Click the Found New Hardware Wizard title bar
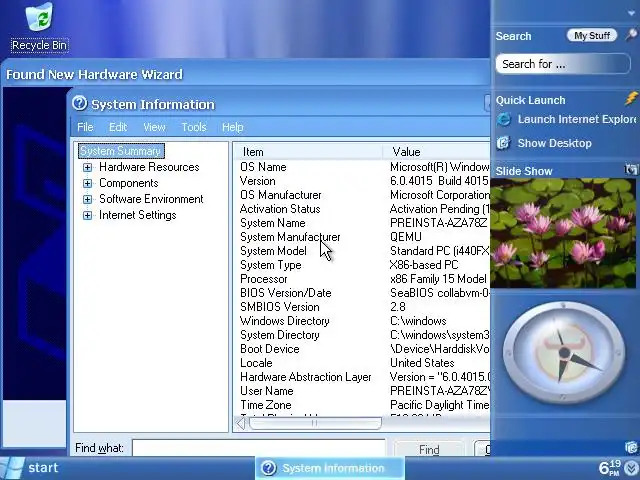Viewport: 640px width, 480px height. 245,74
